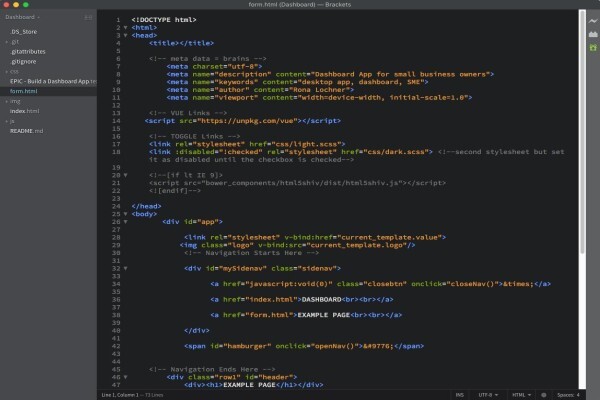This screenshot has height=400, width=600.
Task: Click the unpkg.com/vue script src line
Action: click(243, 121)
